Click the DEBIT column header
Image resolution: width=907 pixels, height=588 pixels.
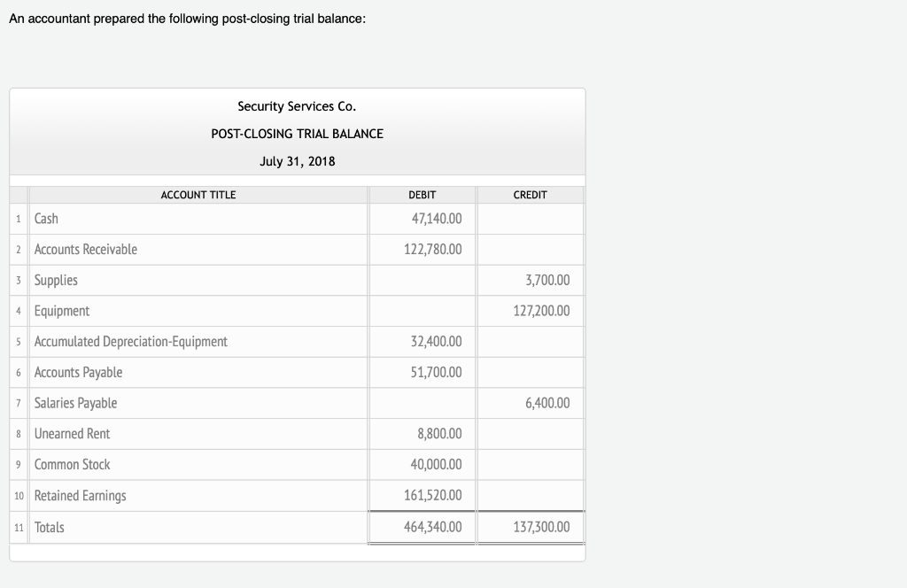(422, 195)
